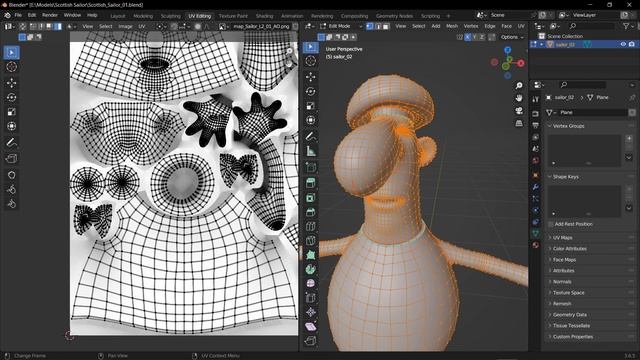This screenshot has height=360, width=640.
Task: Activate the Select Box tool in the 3D viewport
Action: [x=311, y=47]
